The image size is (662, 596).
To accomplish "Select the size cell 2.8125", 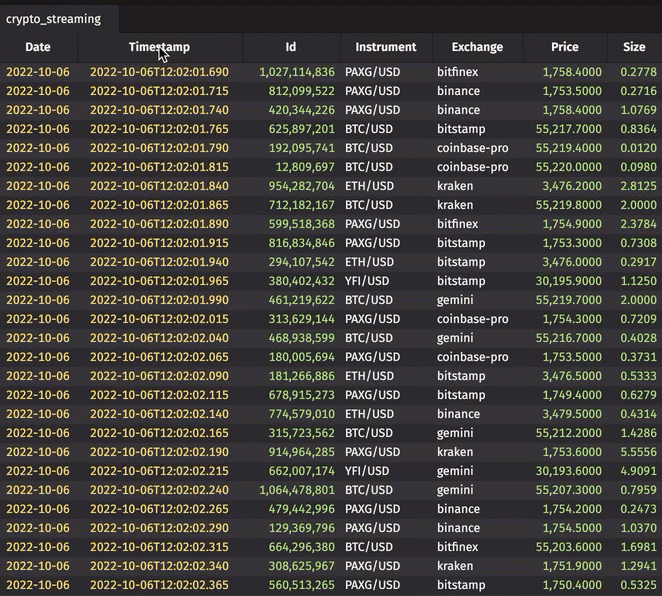I will click(638, 186).
